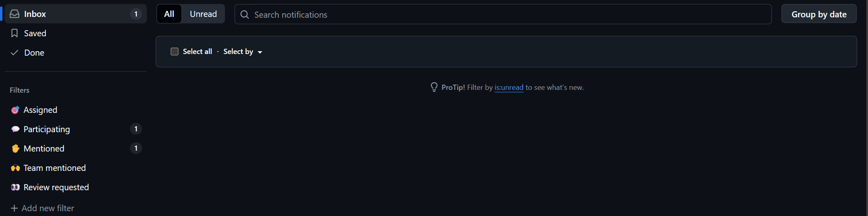Click the Participating speech bubble icon
Image resolution: width=868 pixels, height=216 pixels.
pyautogui.click(x=15, y=129)
